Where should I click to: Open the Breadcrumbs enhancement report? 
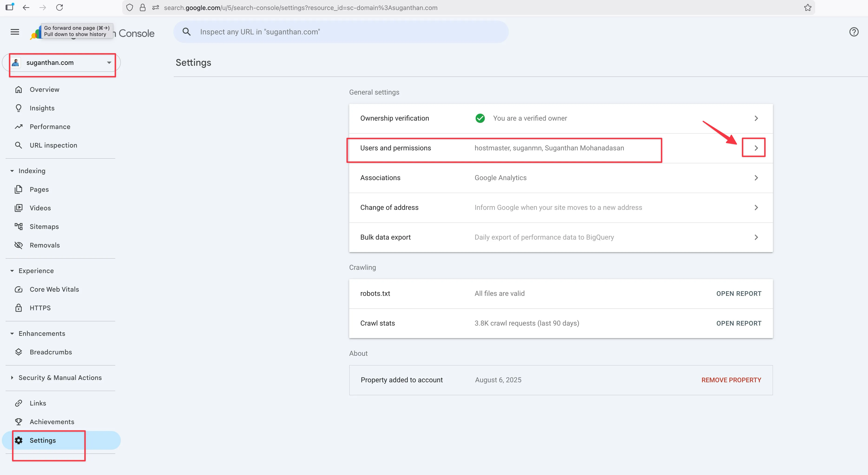pos(51,352)
